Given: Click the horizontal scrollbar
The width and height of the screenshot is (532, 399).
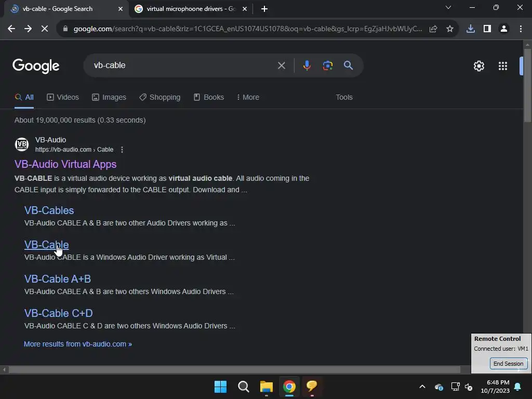Looking at the screenshot, I should pos(234,369).
